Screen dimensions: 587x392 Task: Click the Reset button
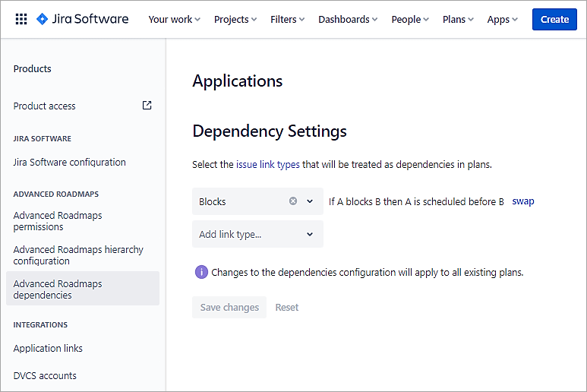[x=286, y=307]
